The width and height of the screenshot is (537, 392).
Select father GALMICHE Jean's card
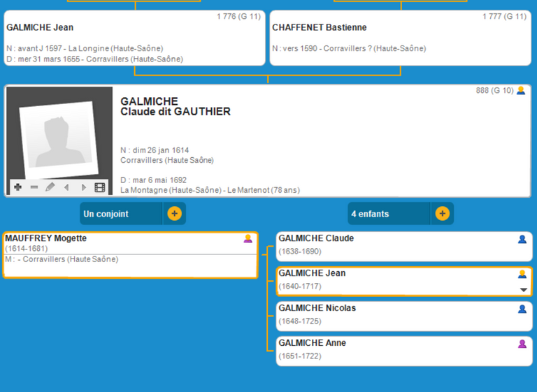(x=135, y=38)
